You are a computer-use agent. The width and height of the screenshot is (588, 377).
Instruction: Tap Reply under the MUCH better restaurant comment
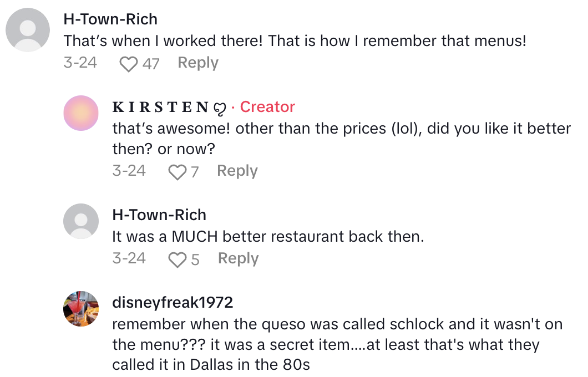(237, 258)
